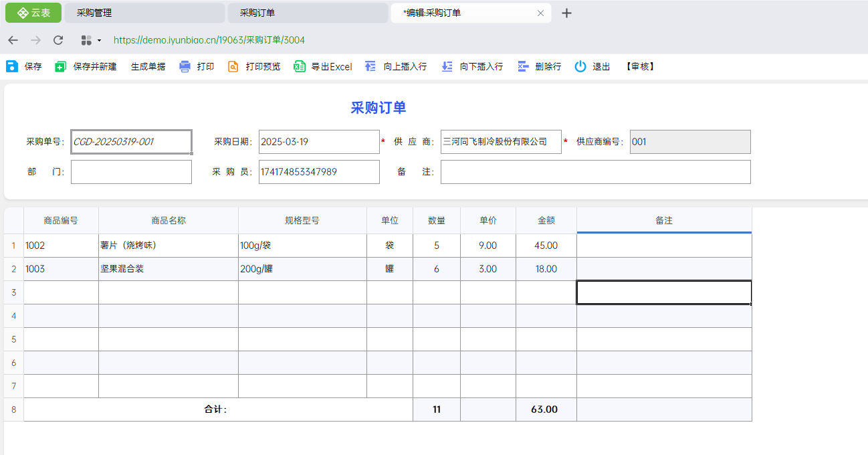
Task: Select cell 薯片（烧烤味）
Action: [169, 246]
